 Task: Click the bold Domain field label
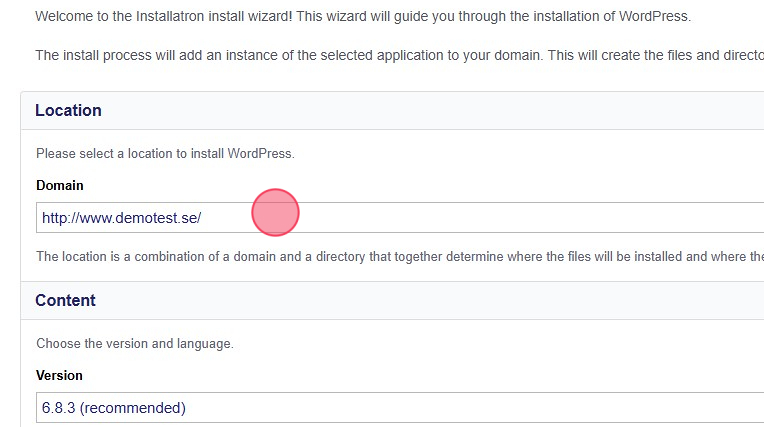tap(60, 185)
